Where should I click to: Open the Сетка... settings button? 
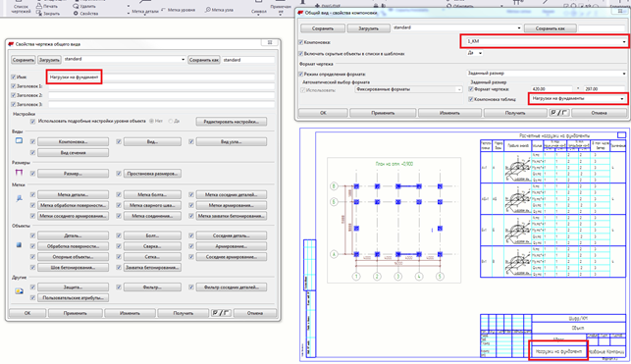(152, 257)
